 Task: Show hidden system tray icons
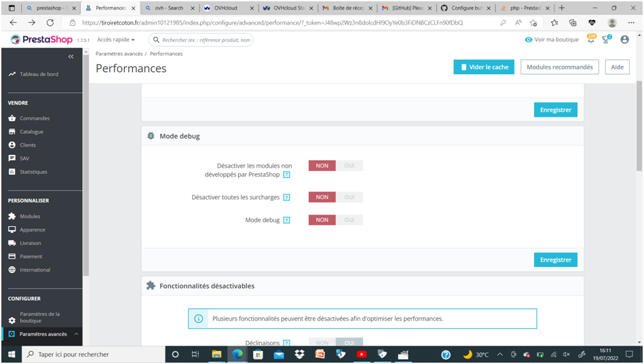(500, 354)
